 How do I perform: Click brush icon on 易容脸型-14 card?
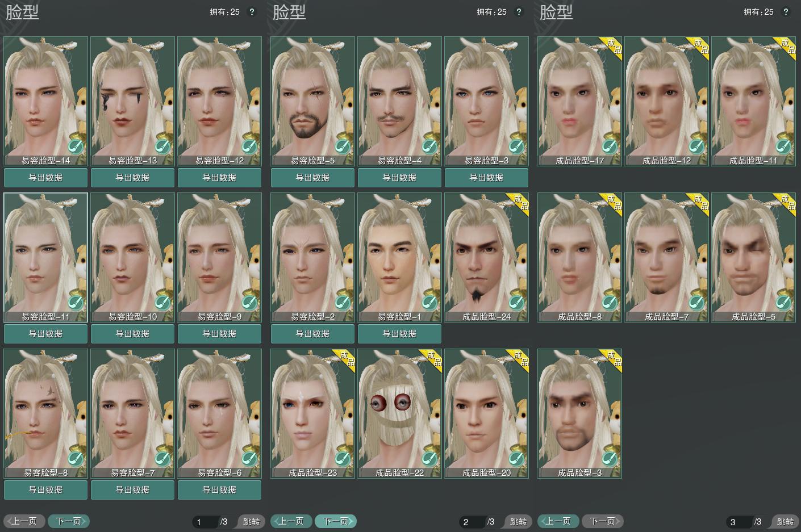pyautogui.click(x=76, y=146)
